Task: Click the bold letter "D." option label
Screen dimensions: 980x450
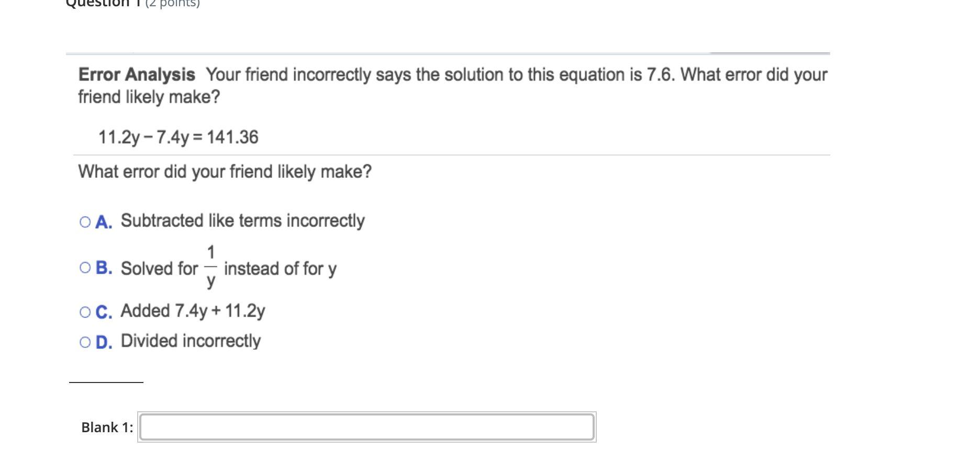Action: point(104,342)
